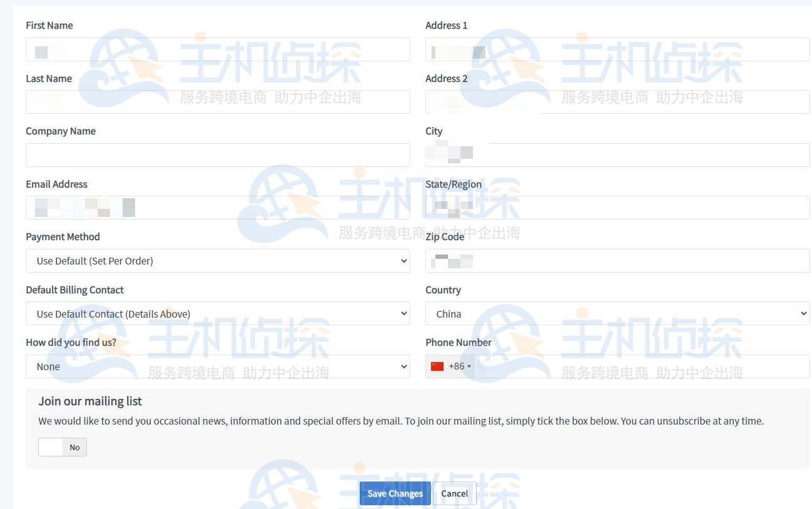Open the Payment Method dropdown
Image resolution: width=812 pixels, height=509 pixels.
(217, 261)
